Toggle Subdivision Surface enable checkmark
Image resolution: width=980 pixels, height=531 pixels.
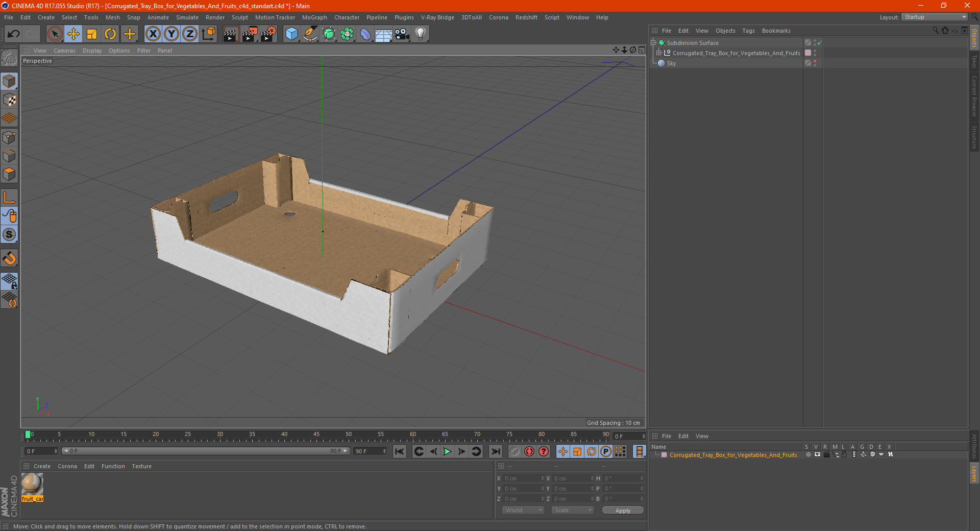[819, 43]
